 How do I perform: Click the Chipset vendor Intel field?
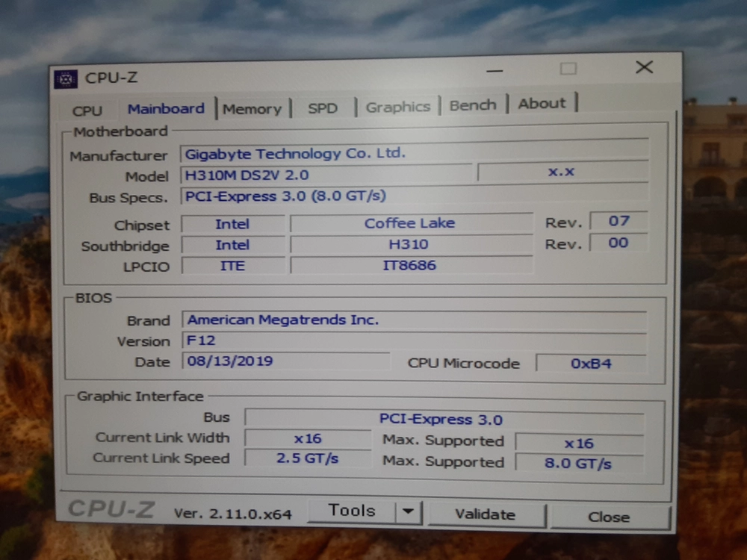(233, 224)
